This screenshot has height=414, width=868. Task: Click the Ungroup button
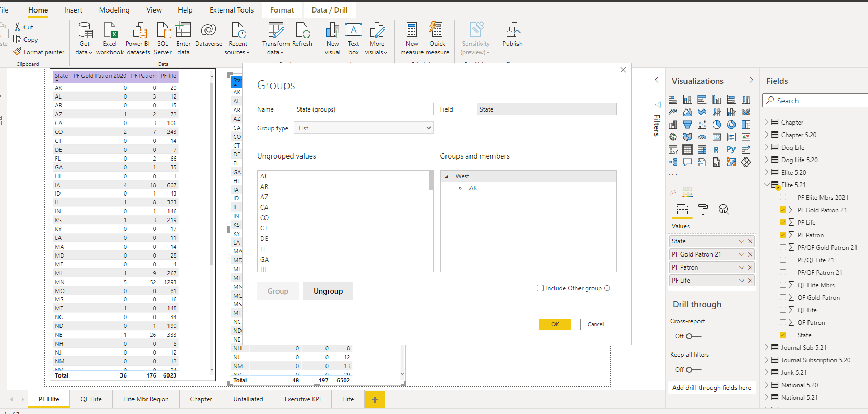[328, 291]
